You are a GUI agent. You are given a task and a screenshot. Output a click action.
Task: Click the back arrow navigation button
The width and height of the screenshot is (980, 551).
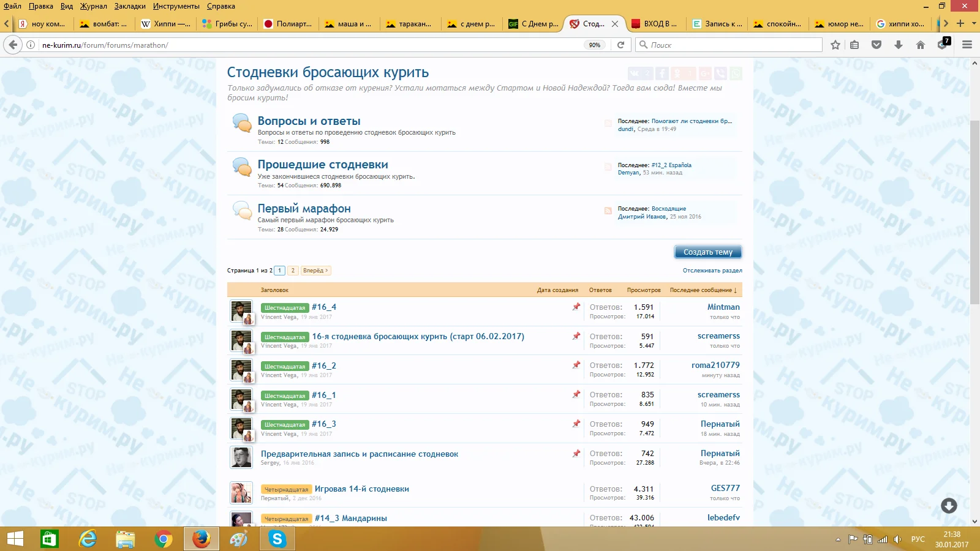[12, 45]
